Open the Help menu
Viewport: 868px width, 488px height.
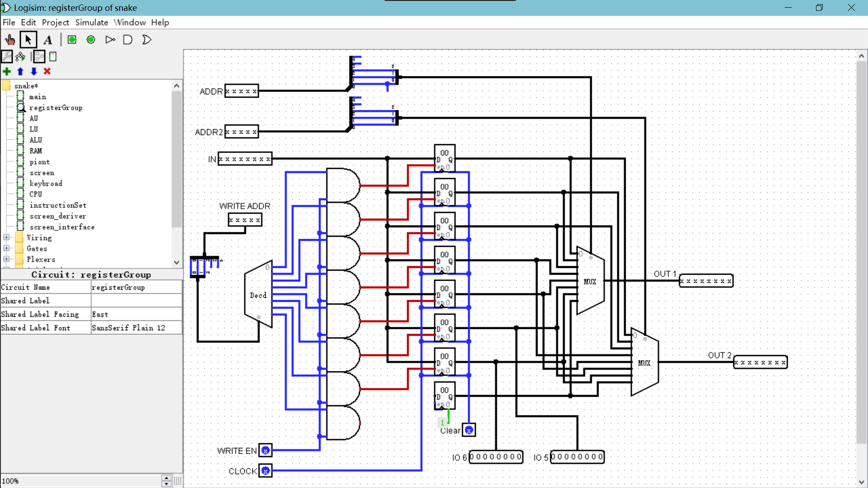160,22
